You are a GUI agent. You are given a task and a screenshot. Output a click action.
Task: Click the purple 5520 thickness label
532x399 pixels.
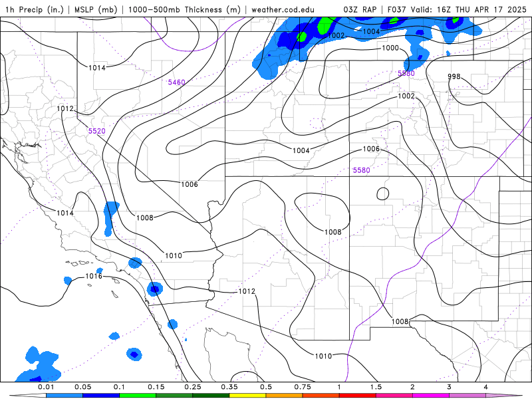(96, 131)
